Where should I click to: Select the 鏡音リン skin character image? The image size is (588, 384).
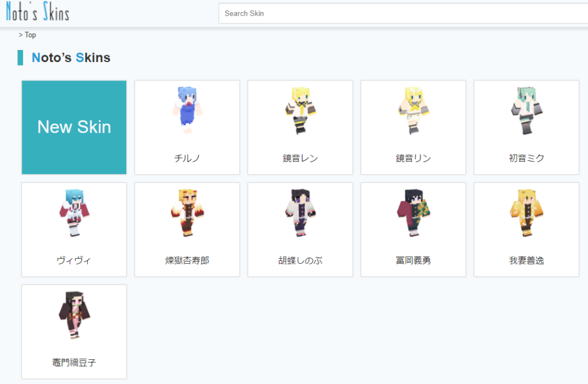[x=413, y=110]
